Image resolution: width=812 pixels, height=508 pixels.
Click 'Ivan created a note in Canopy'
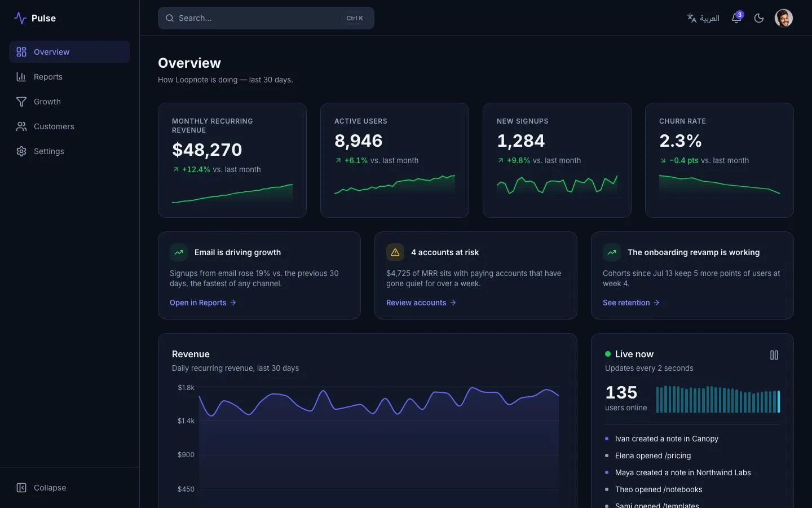click(667, 439)
